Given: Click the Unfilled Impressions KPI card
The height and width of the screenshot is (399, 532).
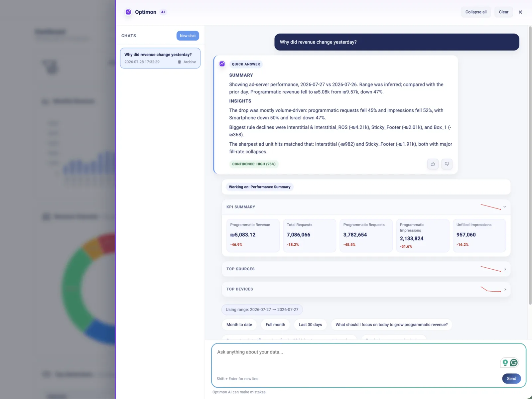Looking at the screenshot, I should click(x=479, y=235).
